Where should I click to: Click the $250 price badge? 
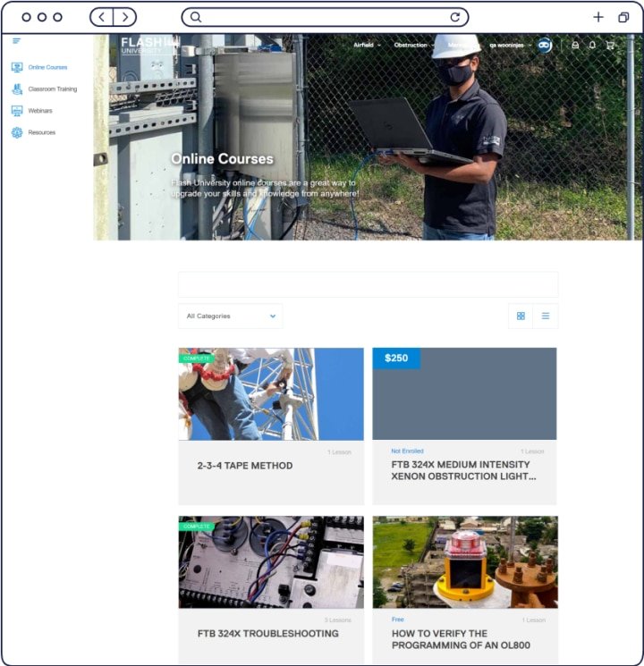point(396,358)
